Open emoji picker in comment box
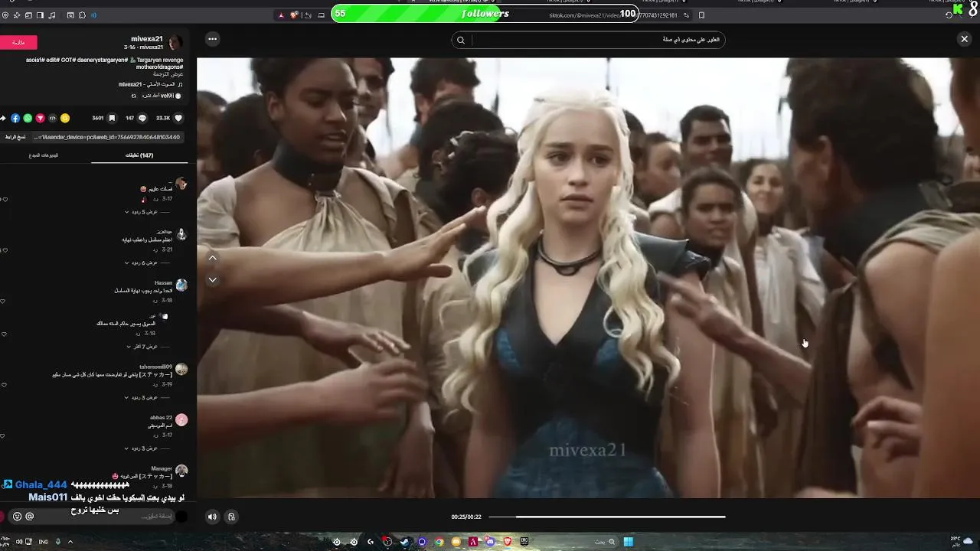 tap(17, 517)
